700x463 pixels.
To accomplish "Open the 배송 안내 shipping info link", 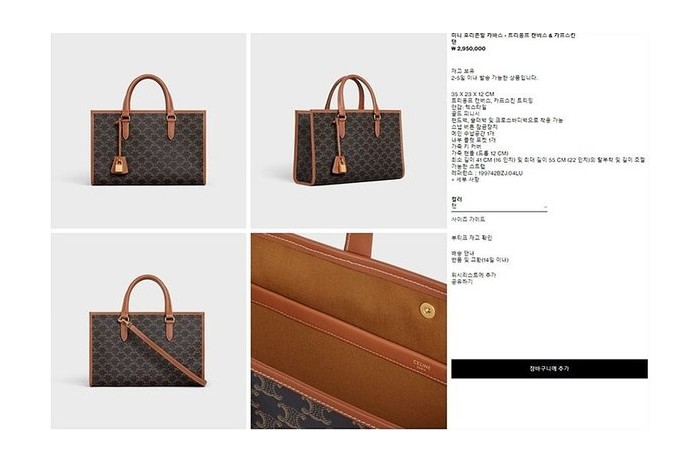I will pos(462,253).
